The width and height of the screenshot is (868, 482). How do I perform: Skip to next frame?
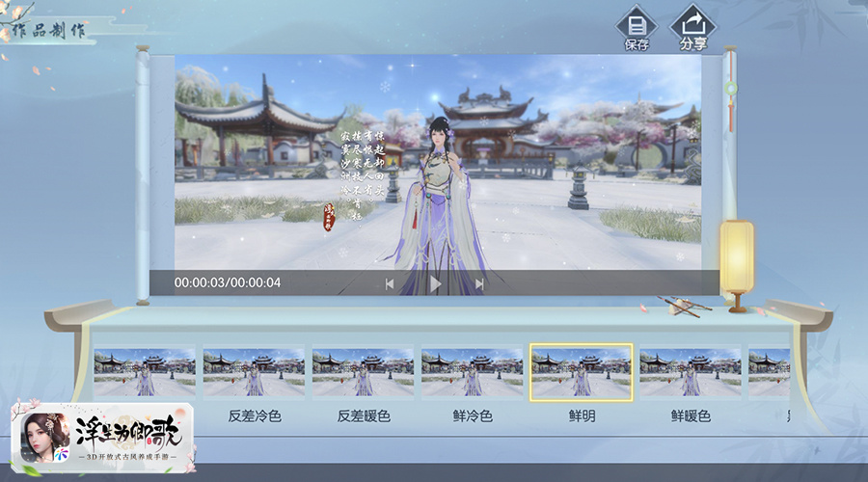pyautogui.click(x=479, y=283)
